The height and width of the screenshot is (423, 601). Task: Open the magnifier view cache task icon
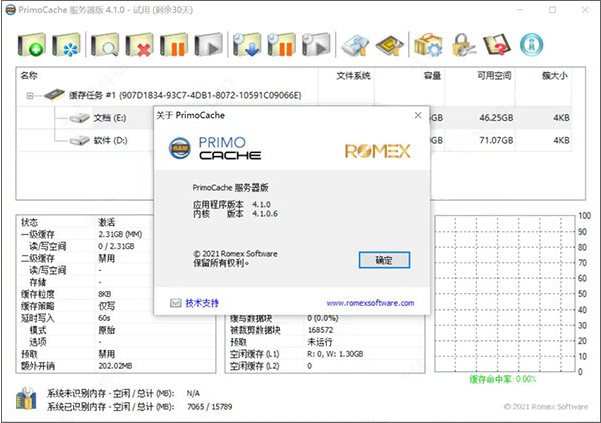(x=105, y=45)
